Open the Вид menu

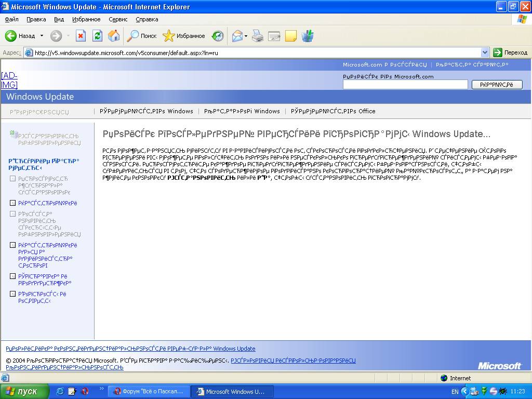59,19
